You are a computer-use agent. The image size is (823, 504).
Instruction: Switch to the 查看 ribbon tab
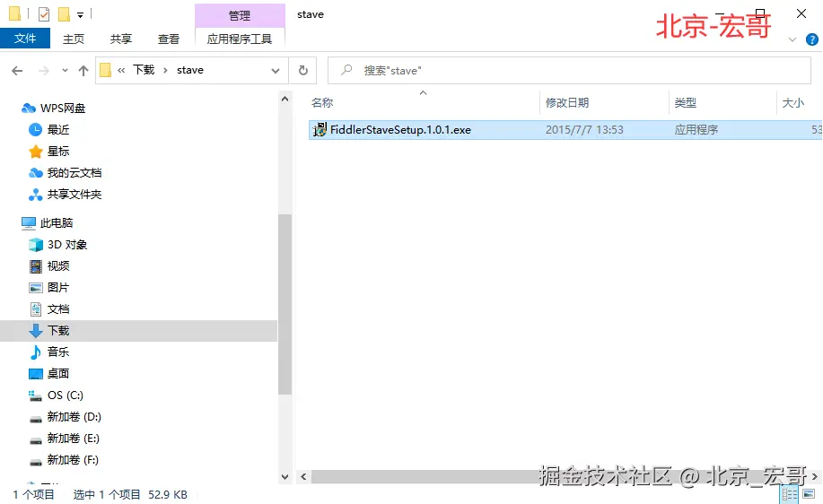pos(169,39)
